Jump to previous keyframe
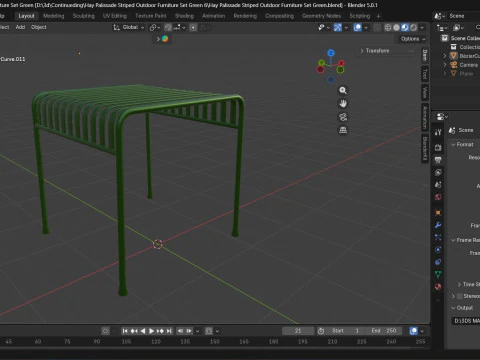480x360 pixels. click(x=134, y=331)
